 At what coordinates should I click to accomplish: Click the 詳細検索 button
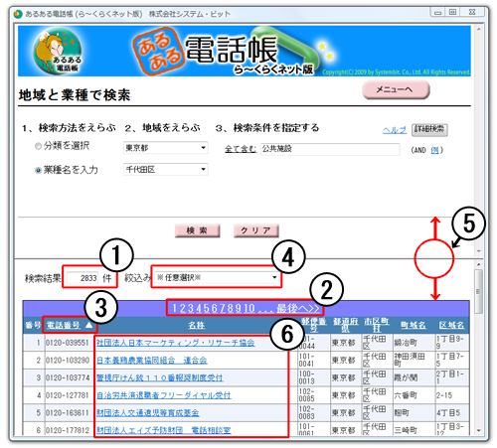tap(429, 129)
